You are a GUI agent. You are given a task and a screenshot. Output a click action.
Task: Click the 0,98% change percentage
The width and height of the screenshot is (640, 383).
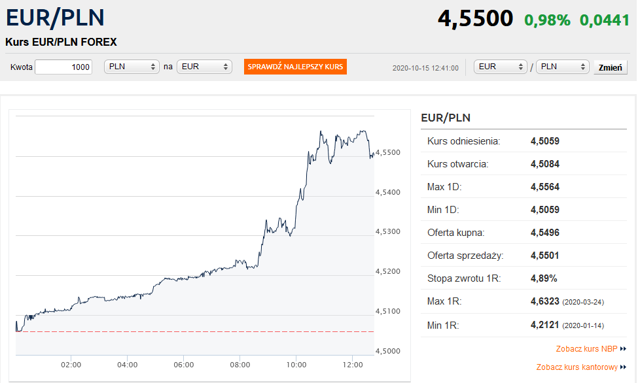pos(547,20)
